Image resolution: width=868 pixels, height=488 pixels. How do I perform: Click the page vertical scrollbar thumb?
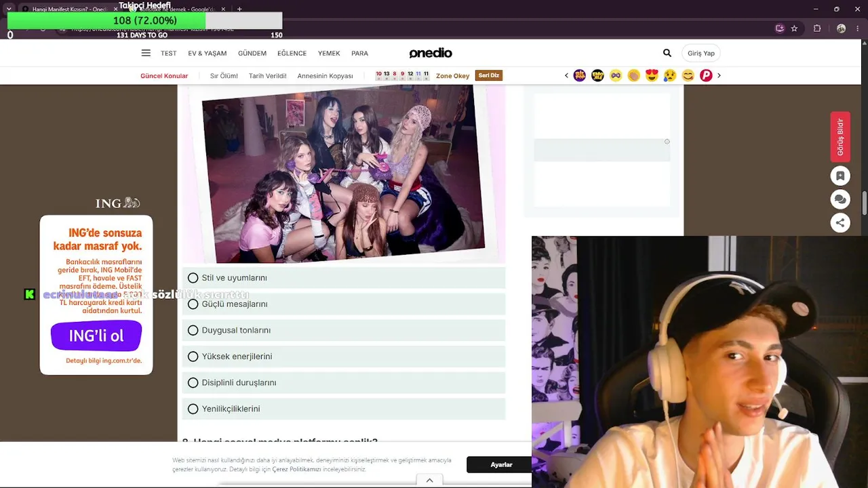[865, 203]
